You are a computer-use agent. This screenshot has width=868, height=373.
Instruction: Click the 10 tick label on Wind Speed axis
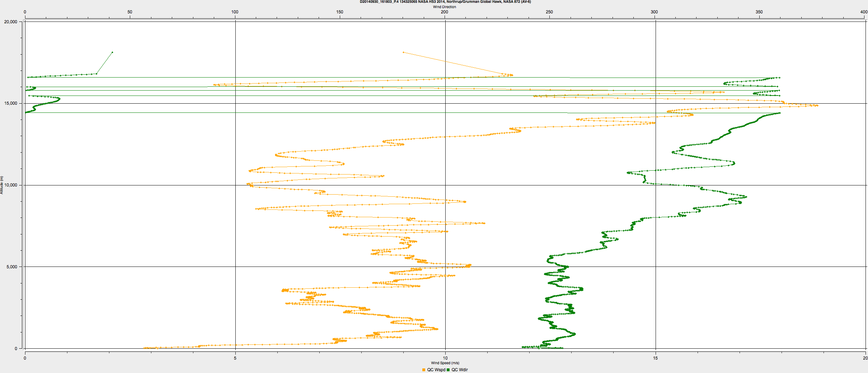click(445, 358)
